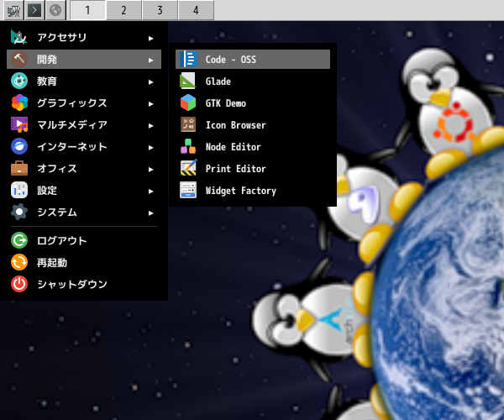Screen dimensions: 504x420
Task: Open the インターネット menu label
Action: pos(72,146)
